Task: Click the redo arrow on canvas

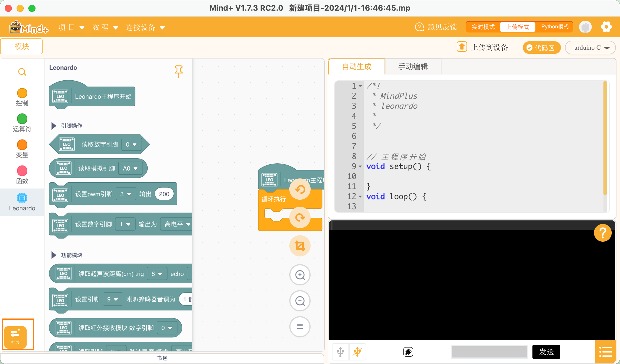Action: pos(300,217)
